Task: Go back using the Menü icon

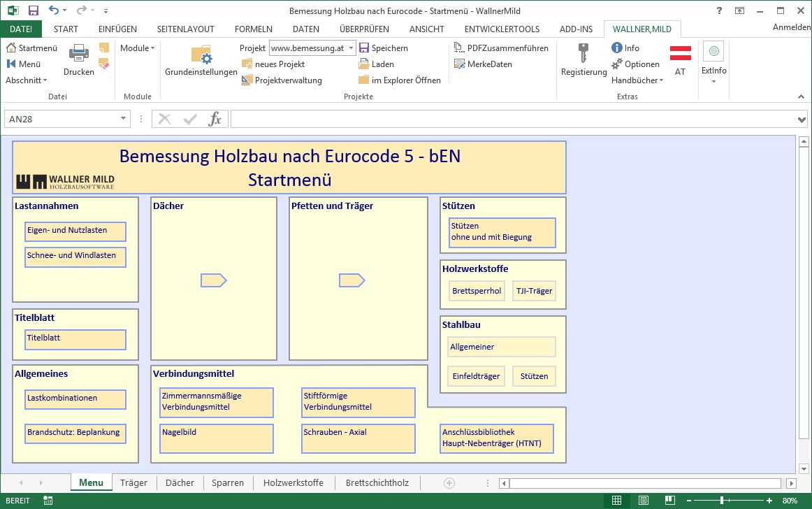Action: [11, 64]
